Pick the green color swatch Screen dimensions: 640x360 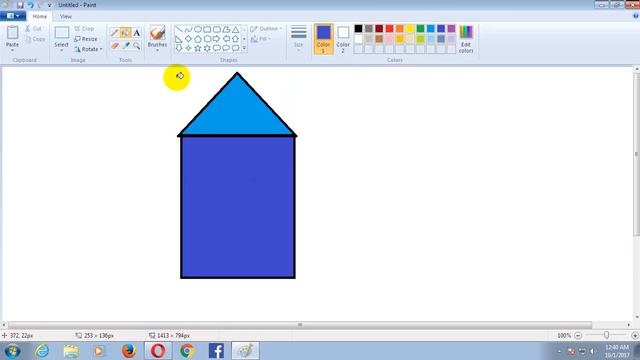tap(420, 29)
